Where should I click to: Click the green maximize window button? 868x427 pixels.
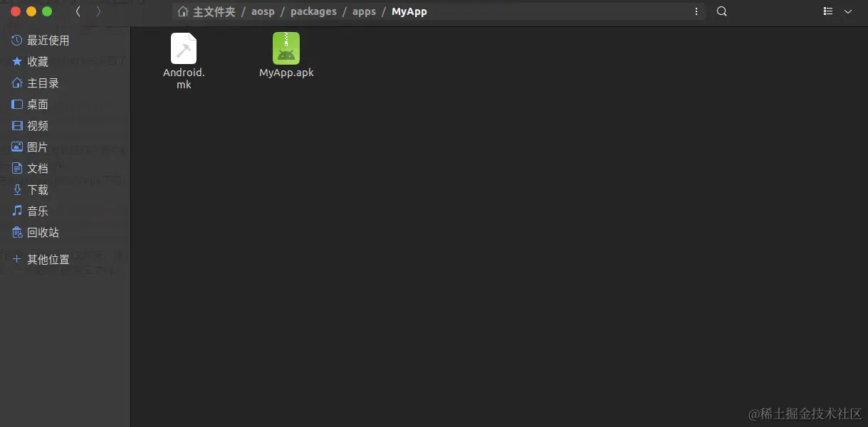coord(47,11)
